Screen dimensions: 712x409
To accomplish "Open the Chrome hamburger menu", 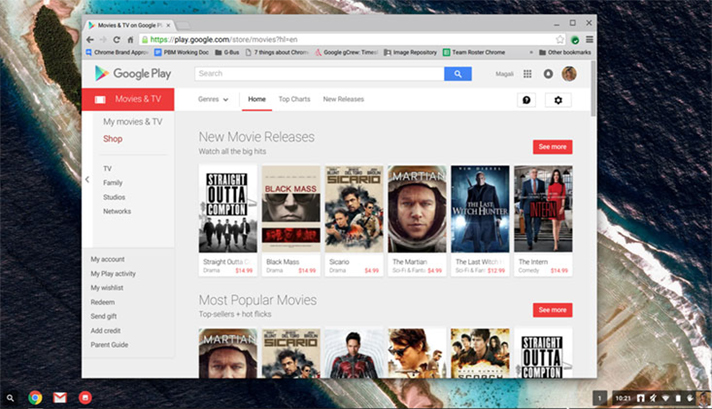I will click(589, 39).
